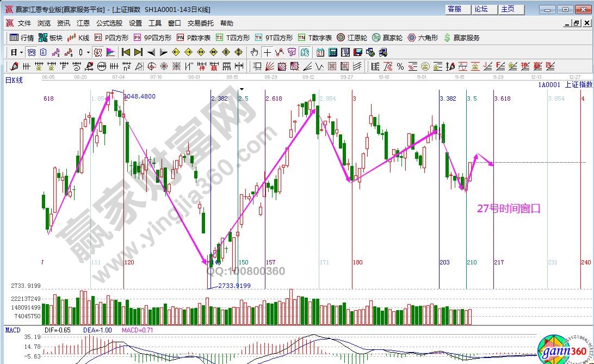Screen dimensions: 594x364
Task: Open the 设置 settings menu
Action: (x=135, y=23)
